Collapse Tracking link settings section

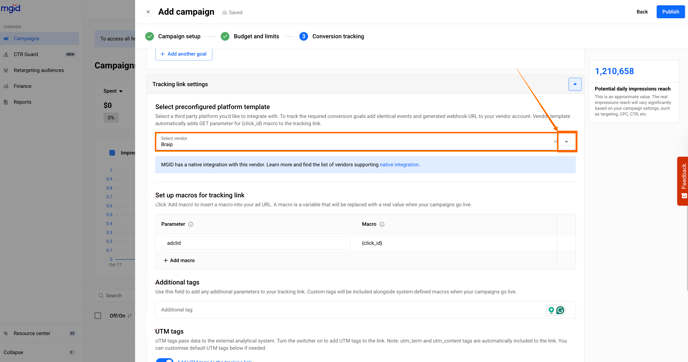[x=575, y=84]
